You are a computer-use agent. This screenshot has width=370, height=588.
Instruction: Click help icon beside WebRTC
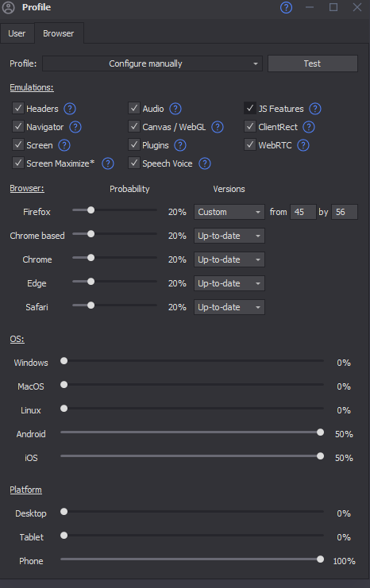303,145
